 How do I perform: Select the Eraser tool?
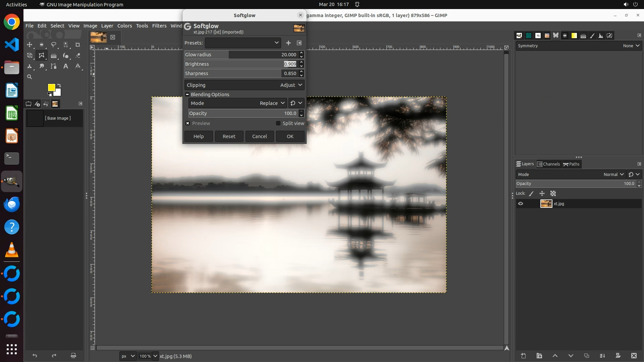[78, 56]
